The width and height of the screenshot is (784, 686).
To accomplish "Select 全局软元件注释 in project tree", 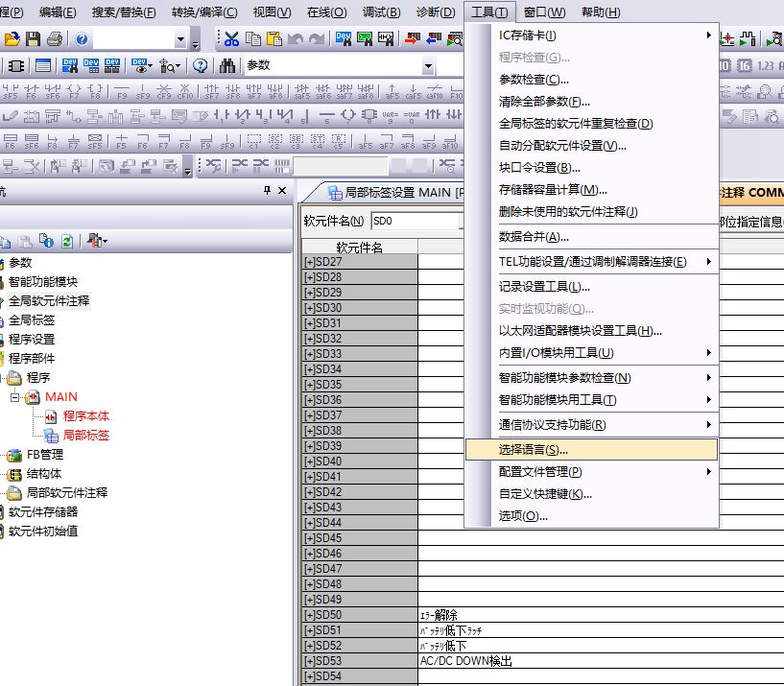I will click(x=49, y=300).
